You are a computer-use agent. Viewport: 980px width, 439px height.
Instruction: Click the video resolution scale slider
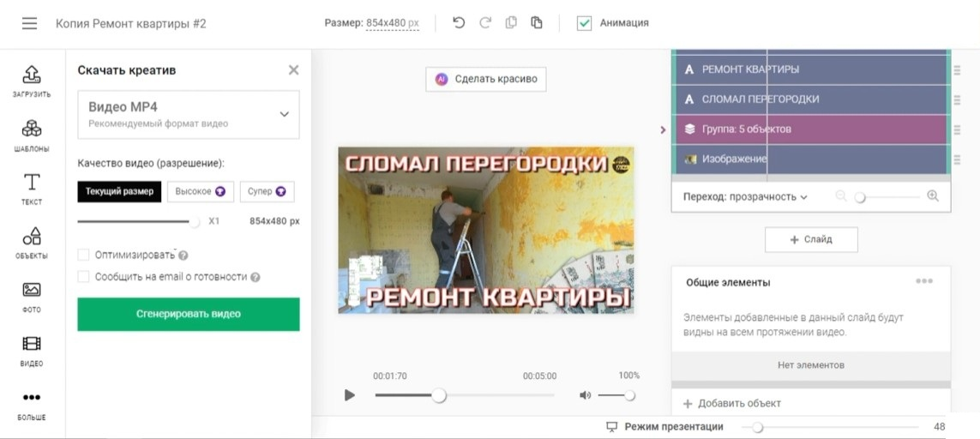[137, 221]
